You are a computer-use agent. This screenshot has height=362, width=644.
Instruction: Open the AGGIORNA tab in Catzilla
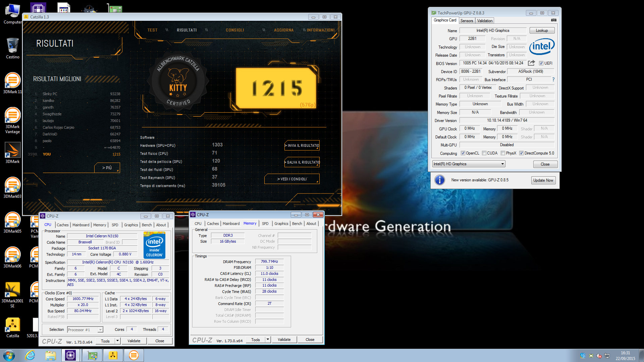click(x=283, y=30)
